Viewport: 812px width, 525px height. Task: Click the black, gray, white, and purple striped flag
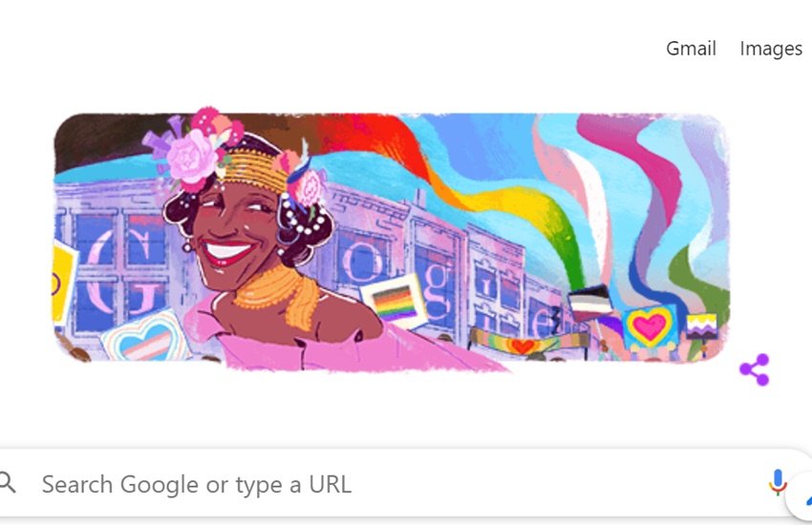[x=589, y=302]
